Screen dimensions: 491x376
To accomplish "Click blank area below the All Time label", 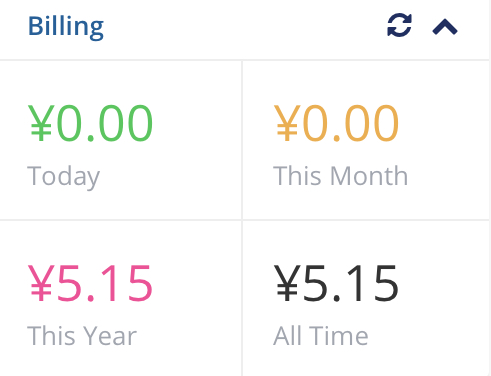I will (x=365, y=363).
